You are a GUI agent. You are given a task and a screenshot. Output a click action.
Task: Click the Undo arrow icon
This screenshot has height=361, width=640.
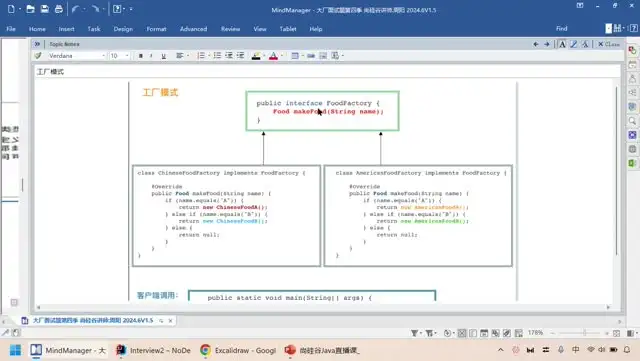75,9
